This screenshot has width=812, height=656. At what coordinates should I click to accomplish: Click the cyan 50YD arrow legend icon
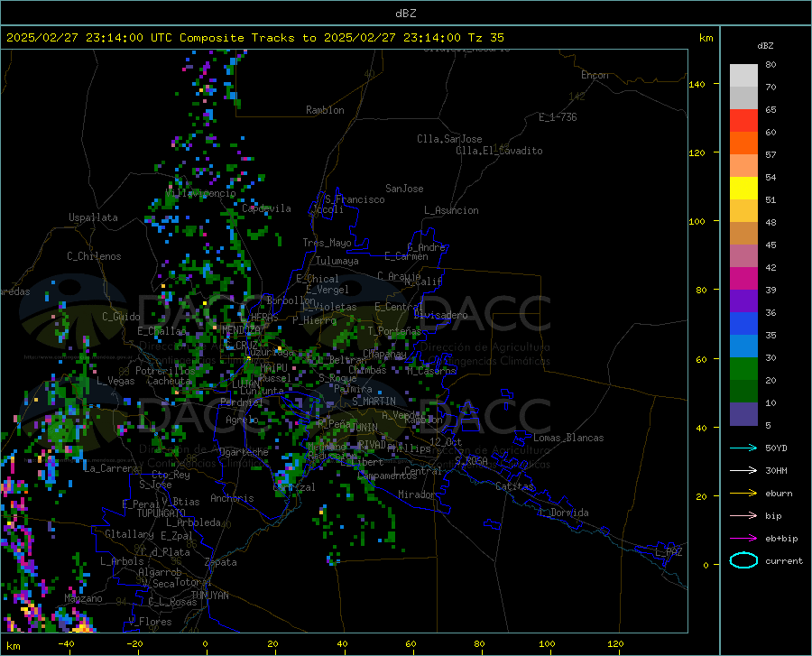pyautogui.click(x=743, y=448)
